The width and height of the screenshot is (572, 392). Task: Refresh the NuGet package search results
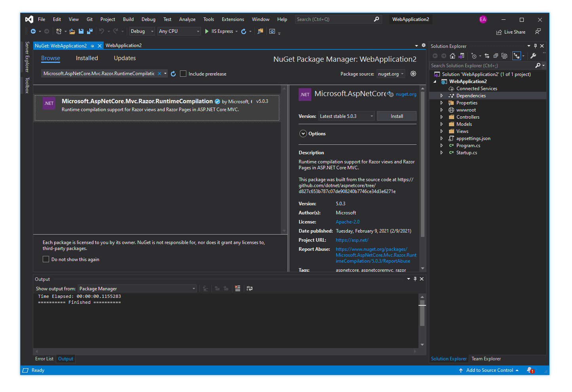click(173, 74)
